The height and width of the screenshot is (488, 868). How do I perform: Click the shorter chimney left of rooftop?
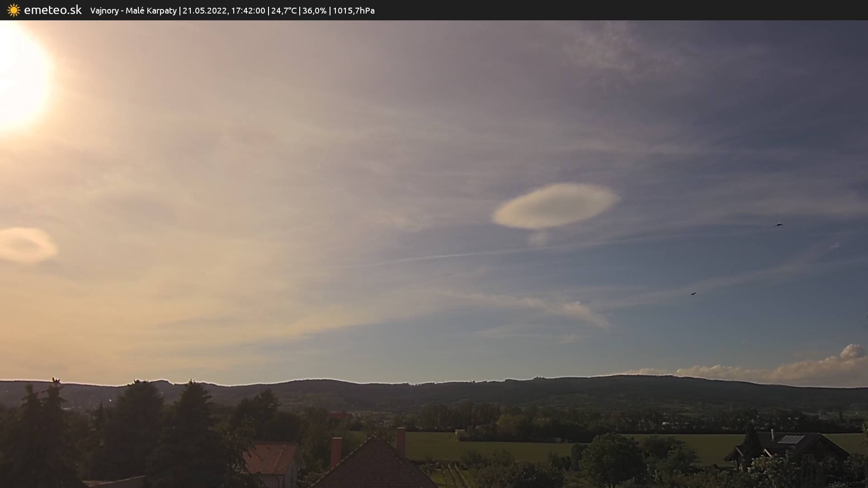pyautogui.click(x=336, y=451)
